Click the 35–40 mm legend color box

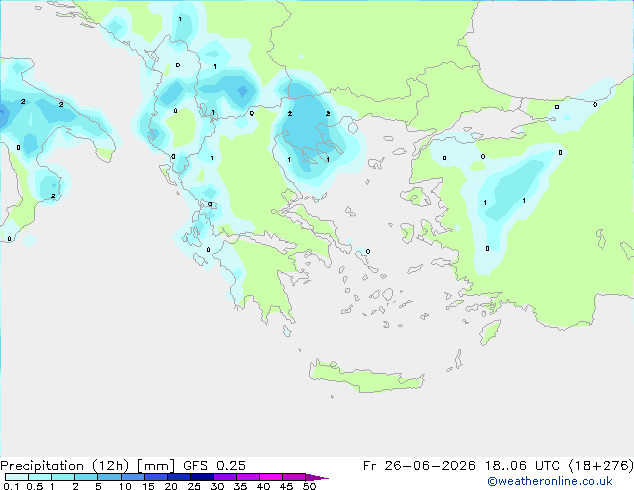coord(248,477)
